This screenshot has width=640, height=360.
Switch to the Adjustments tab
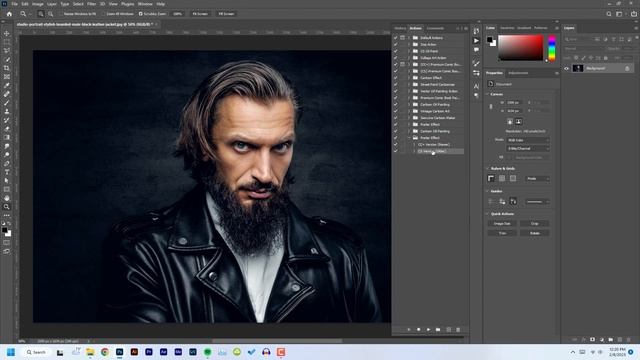(518, 73)
